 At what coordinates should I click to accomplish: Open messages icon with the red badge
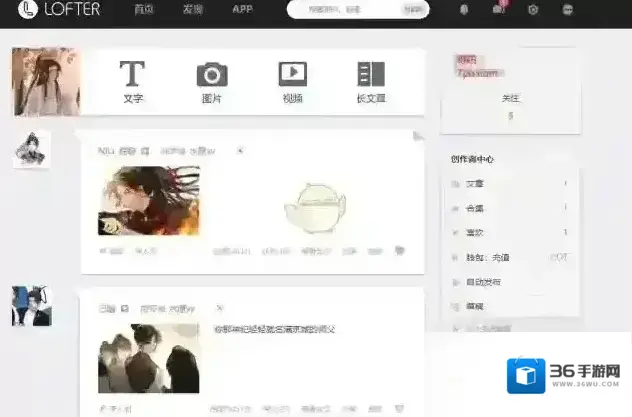tap(499, 8)
